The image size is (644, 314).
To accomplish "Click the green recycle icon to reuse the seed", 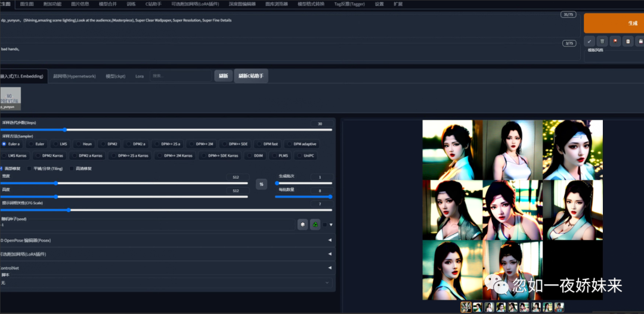I will click(315, 225).
